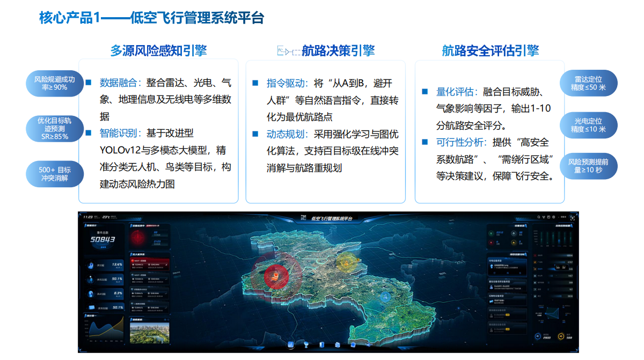This screenshot has height=360, width=644.
Task: Click the 雷达定位精度≤50米 pill
Action: 588,83
